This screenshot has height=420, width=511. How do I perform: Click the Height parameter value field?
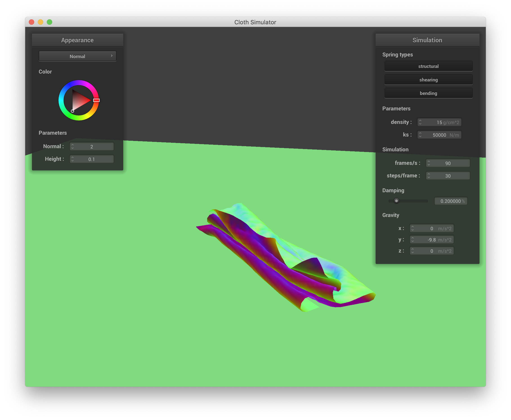[x=92, y=159]
